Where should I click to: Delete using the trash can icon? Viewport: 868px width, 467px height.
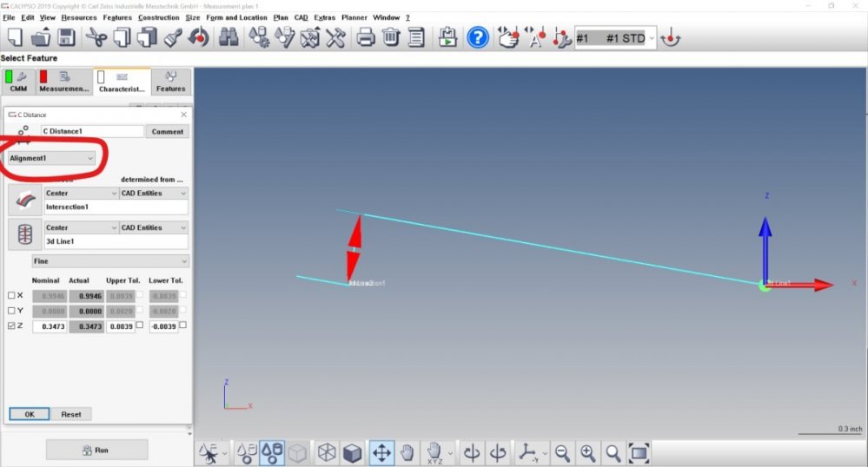(391, 37)
